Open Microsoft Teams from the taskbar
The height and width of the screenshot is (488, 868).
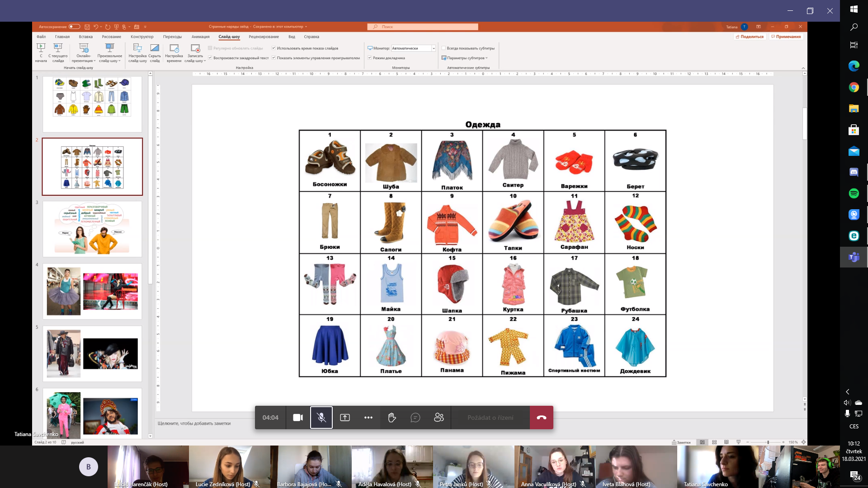(x=854, y=257)
